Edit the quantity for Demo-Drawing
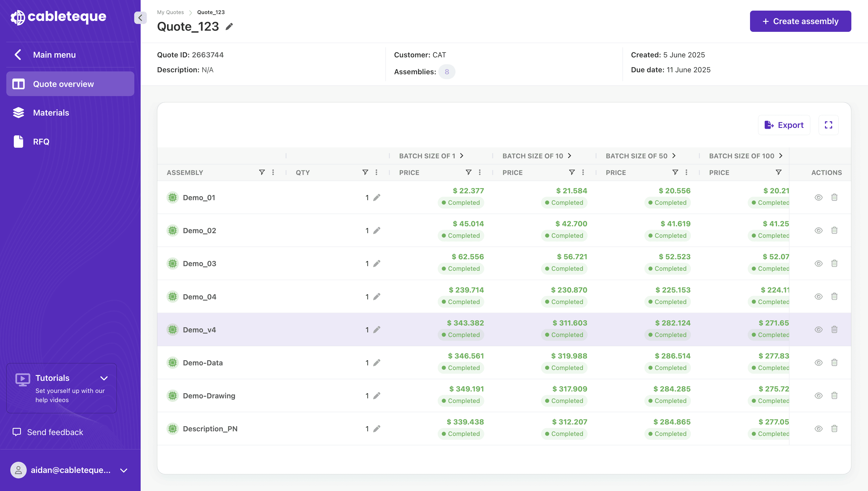868x491 pixels. tap(377, 395)
